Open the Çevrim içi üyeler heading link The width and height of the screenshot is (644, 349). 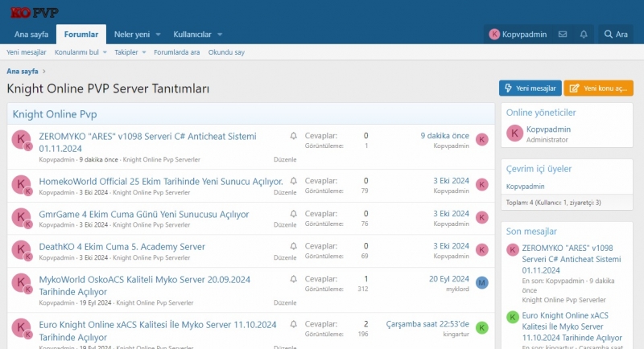(539, 169)
